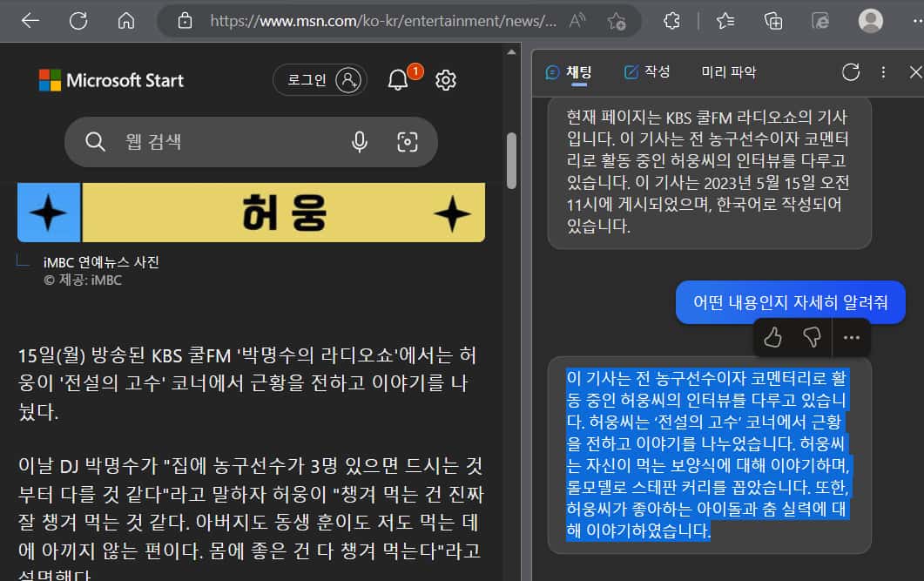The width and height of the screenshot is (924, 581).
Task: Start Read Aloud from the address bar
Action: click(577, 21)
